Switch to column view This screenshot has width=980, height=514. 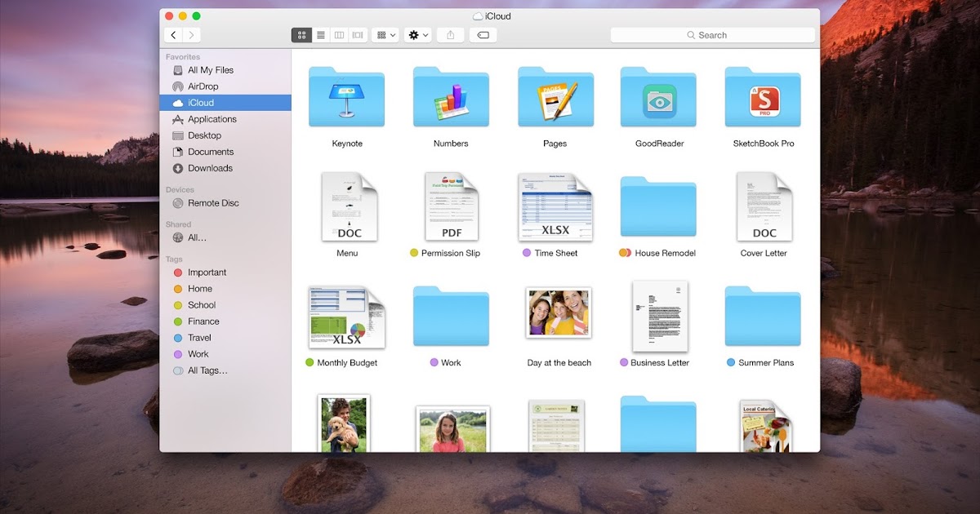(x=340, y=34)
